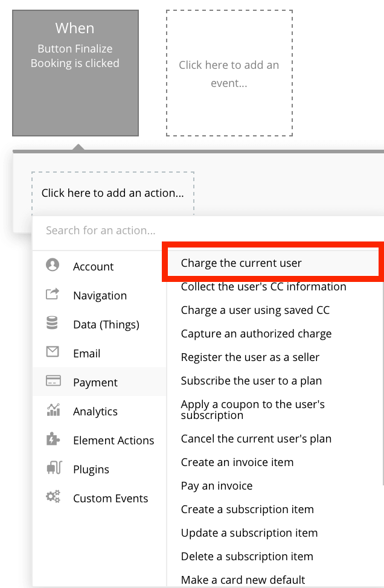
Task: Click the Payment card icon
Action: tap(53, 382)
